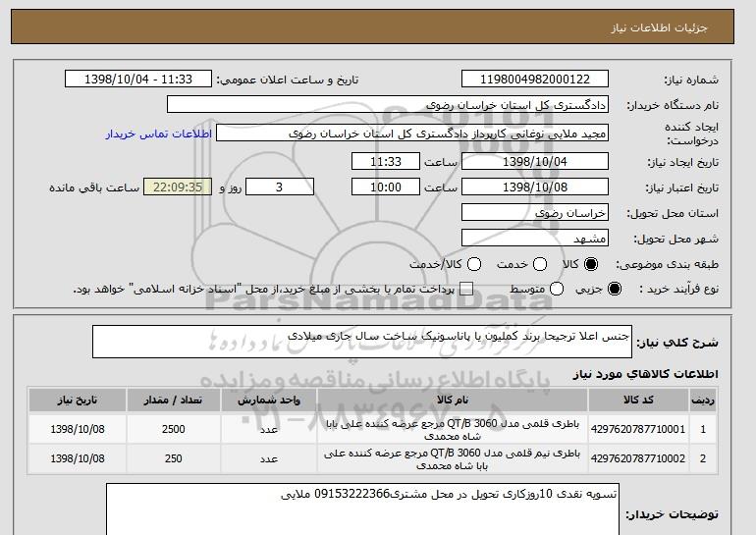Click the جزئیات اطلاعات نیاز header title
The height and width of the screenshot is (535, 756).
(x=659, y=27)
